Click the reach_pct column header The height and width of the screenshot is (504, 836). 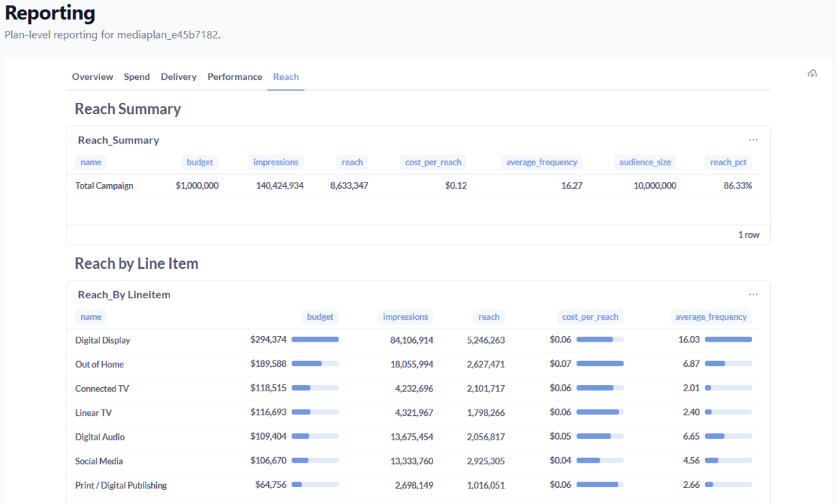(x=727, y=162)
